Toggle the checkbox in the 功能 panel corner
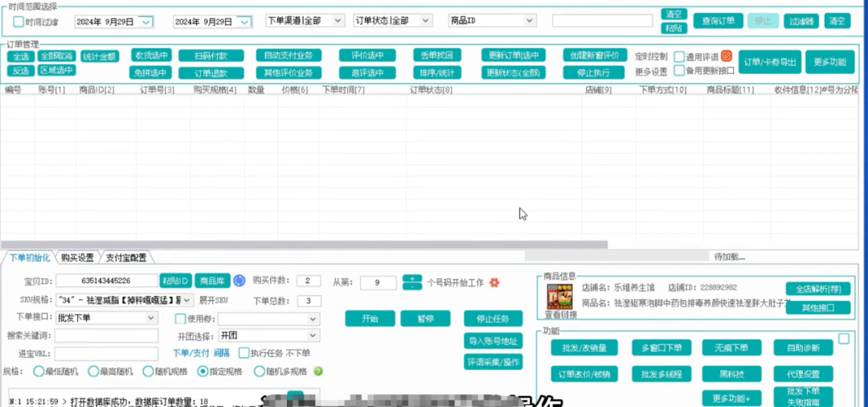 844,339
